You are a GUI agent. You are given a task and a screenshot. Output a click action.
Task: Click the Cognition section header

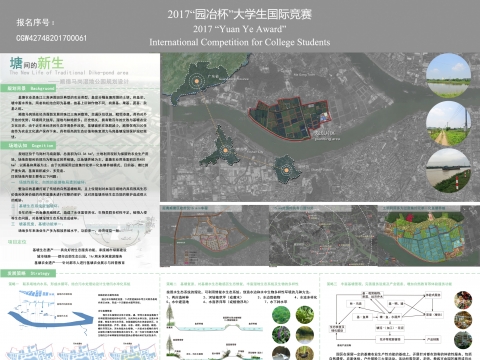pyautogui.click(x=28, y=146)
